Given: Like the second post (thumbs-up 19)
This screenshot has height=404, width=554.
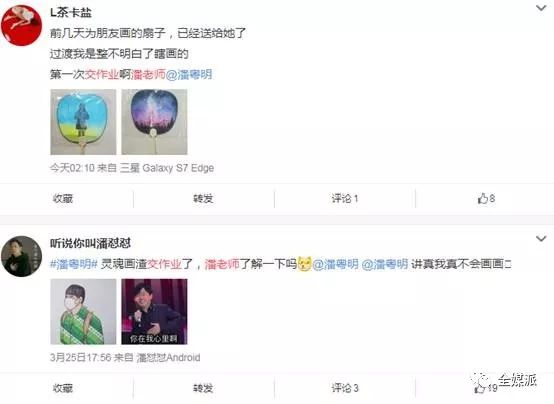Looking at the screenshot, I should click(486, 388).
